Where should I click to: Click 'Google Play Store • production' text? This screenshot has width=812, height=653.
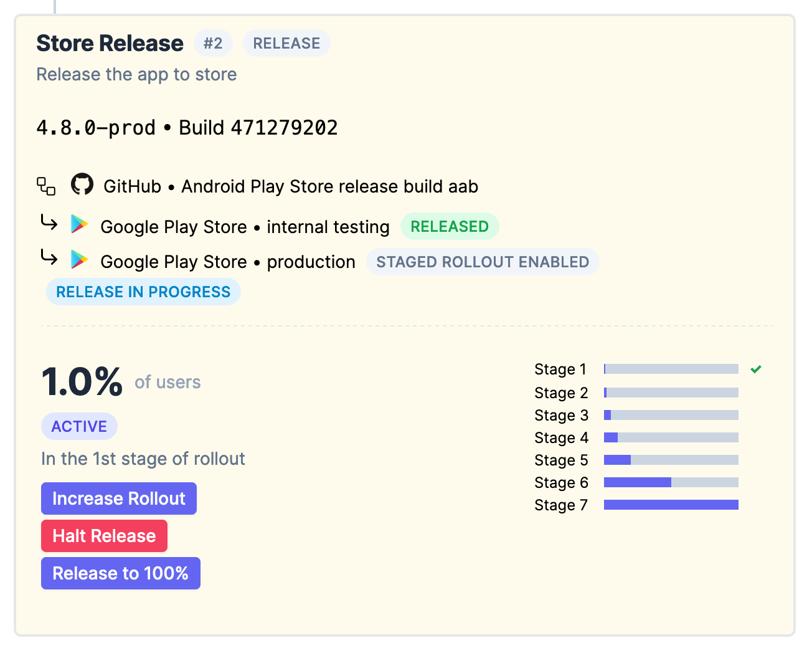coord(228,262)
